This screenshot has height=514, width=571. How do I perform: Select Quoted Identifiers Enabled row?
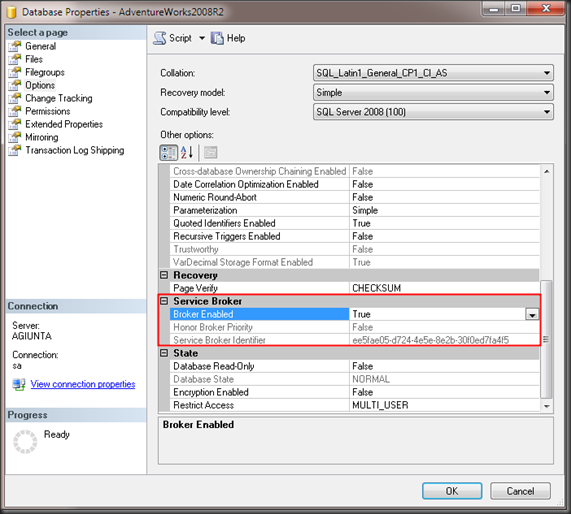(x=354, y=223)
